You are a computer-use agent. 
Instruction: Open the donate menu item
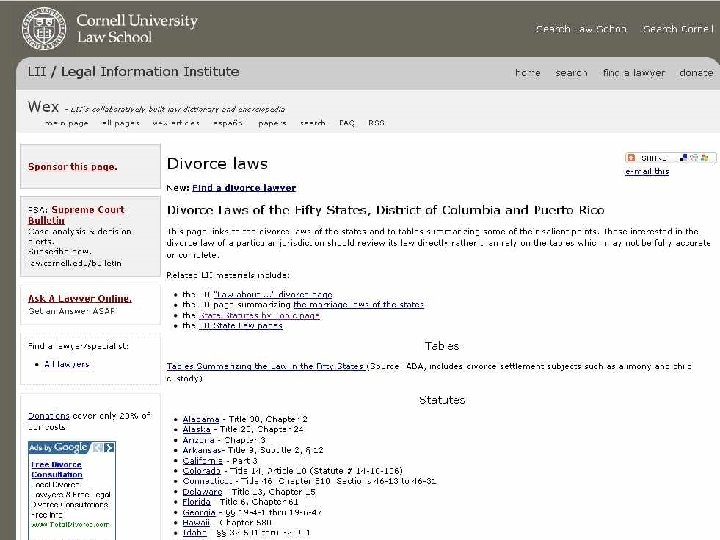pyautogui.click(x=696, y=73)
